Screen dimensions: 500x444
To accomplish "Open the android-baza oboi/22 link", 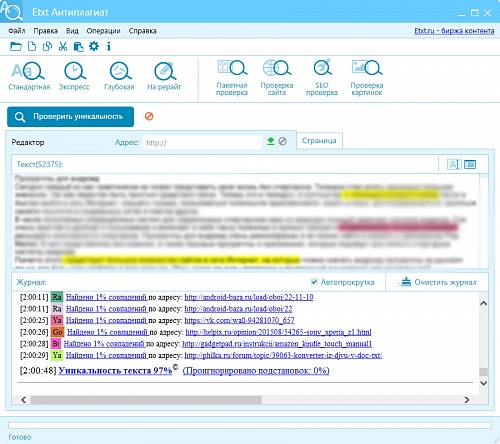I will click(238, 309).
